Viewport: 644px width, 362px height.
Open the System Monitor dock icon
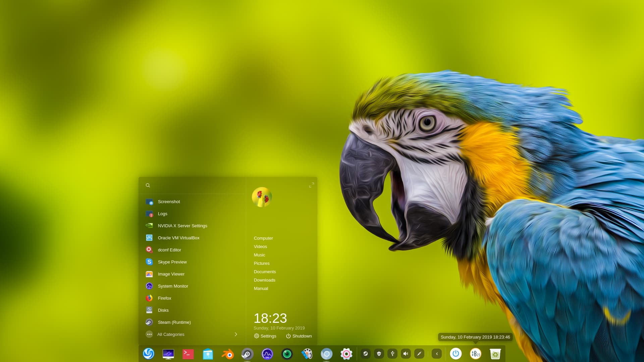point(267,354)
